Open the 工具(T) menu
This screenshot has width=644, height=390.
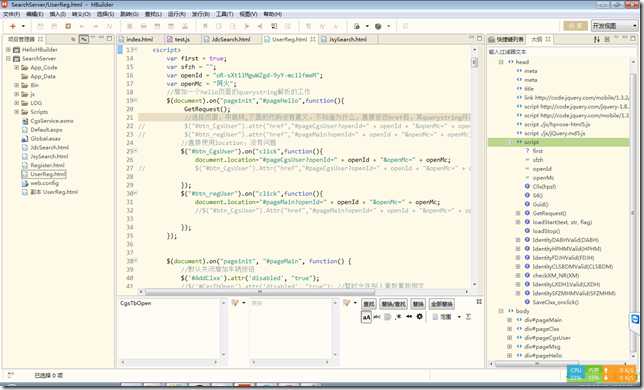(224, 14)
